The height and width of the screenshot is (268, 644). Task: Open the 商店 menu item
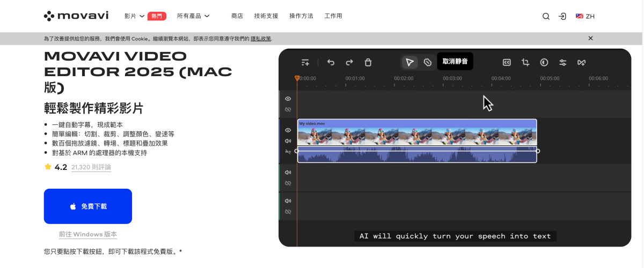point(237,16)
